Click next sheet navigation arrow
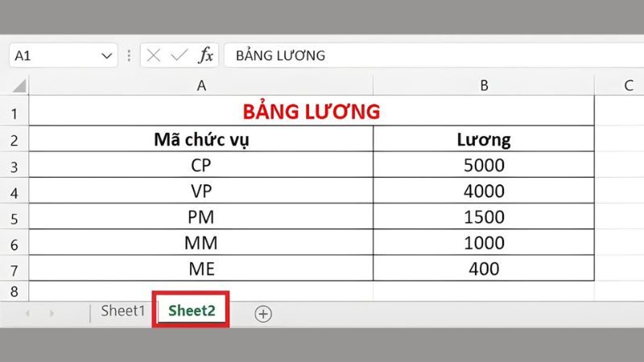The height and width of the screenshot is (362, 644). (52, 314)
